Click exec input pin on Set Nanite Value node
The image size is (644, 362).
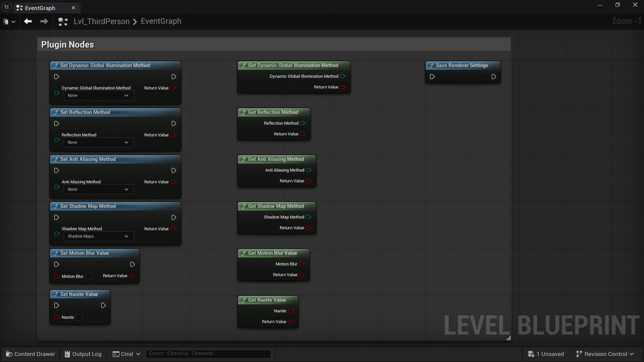[x=56, y=306]
